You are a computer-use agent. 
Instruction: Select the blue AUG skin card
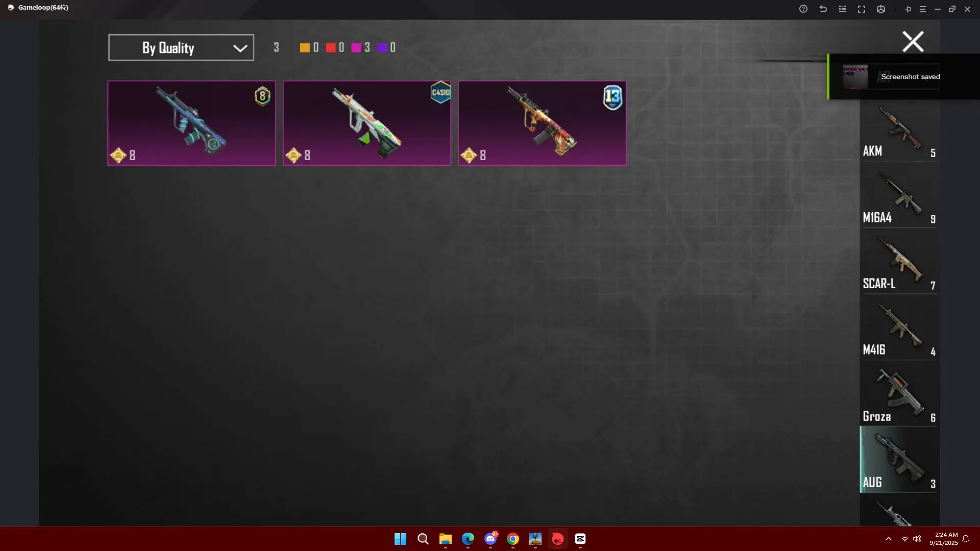click(x=191, y=123)
